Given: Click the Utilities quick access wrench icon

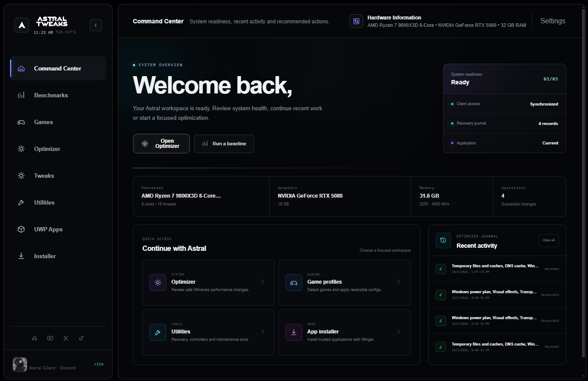Looking at the screenshot, I should click(158, 332).
